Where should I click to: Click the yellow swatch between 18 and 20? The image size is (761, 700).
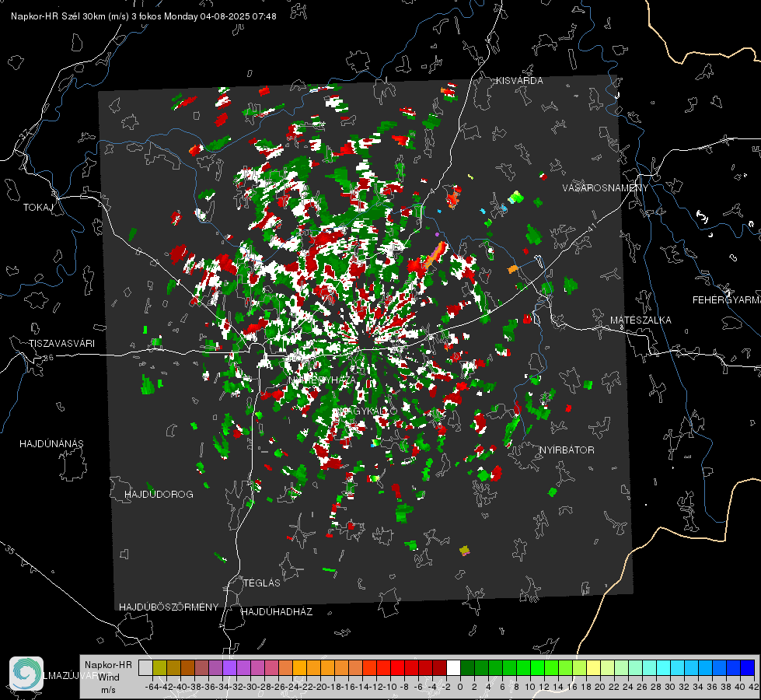point(594,667)
